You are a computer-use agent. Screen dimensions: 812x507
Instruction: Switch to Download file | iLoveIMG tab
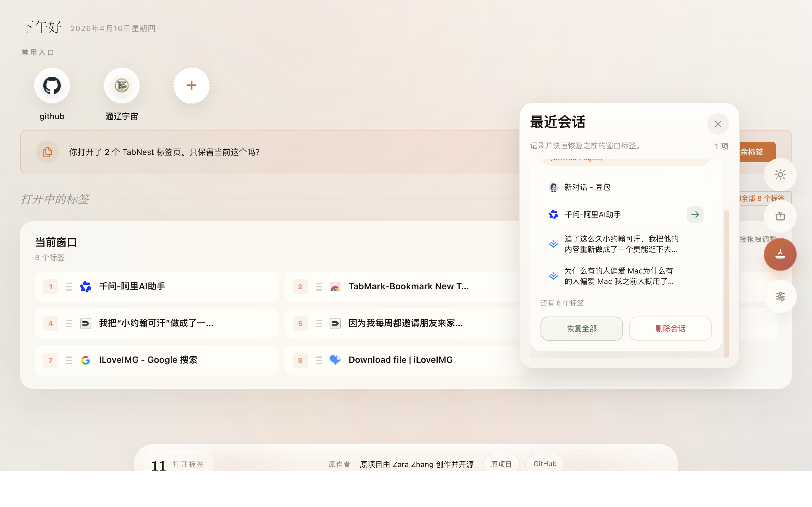point(400,360)
